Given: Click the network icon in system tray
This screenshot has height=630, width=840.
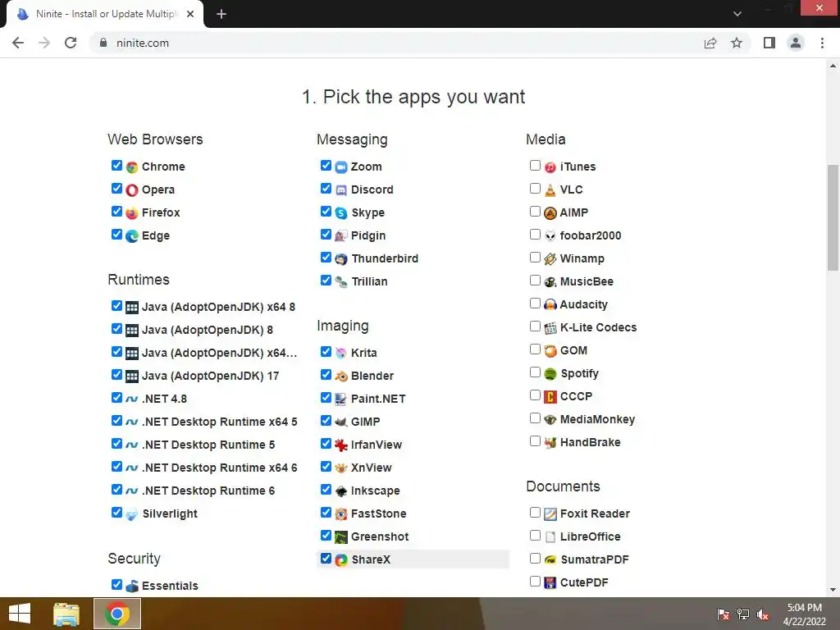Looking at the screenshot, I should pos(743,614).
